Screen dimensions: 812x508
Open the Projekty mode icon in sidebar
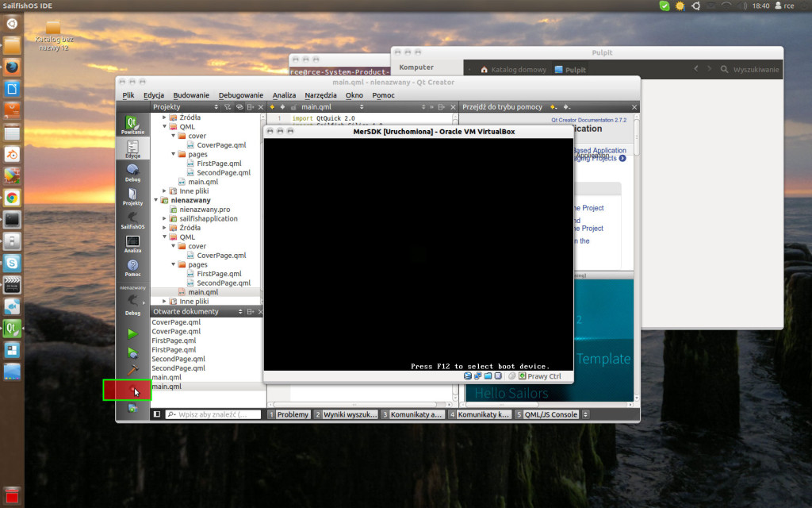[x=132, y=195]
